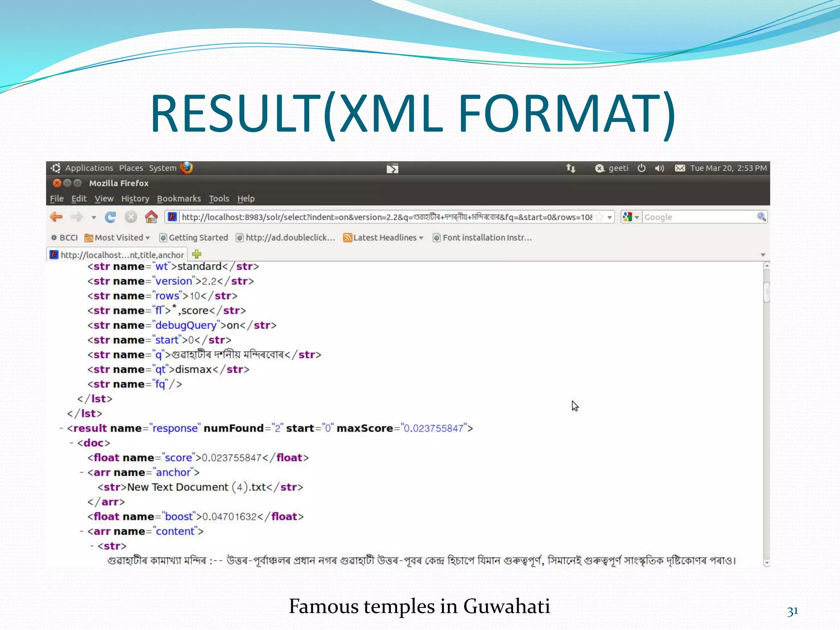
Task: Click the Ubuntu logo icon in panel
Action: (56, 168)
